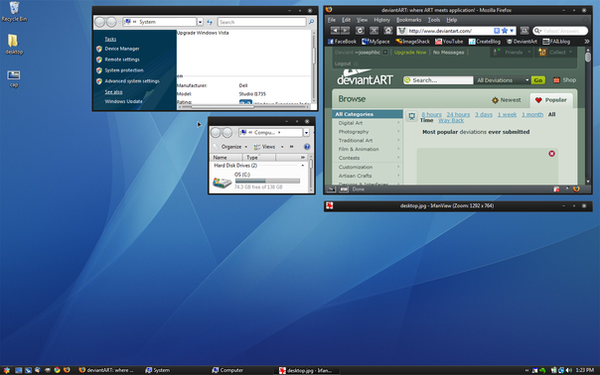Open the Firefox Edit menu
The height and width of the screenshot is (375, 600).
click(346, 20)
